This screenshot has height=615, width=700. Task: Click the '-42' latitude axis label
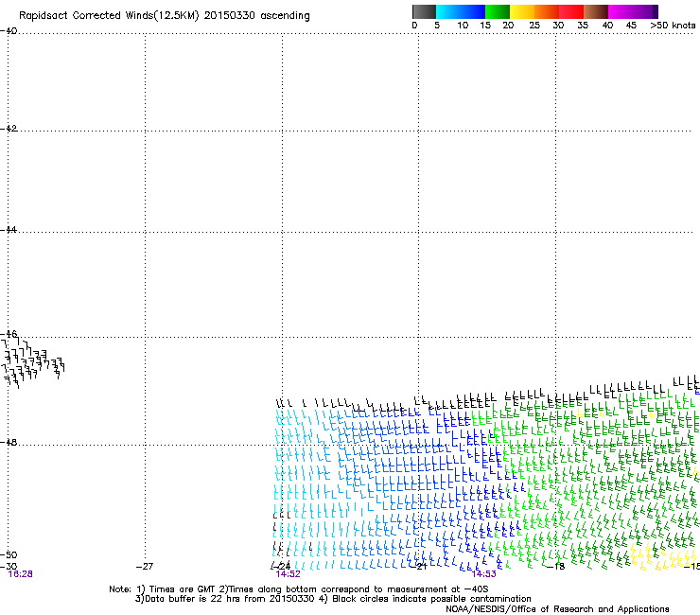[9, 129]
